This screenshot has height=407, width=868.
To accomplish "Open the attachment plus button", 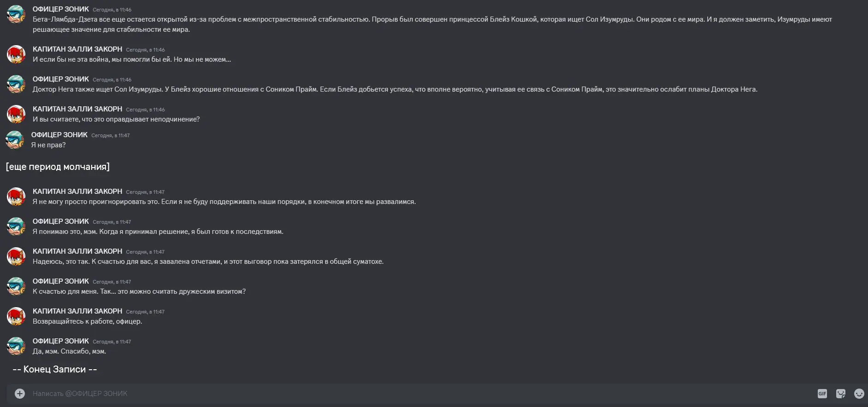I will pyautogui.click(x=20, y=394).
